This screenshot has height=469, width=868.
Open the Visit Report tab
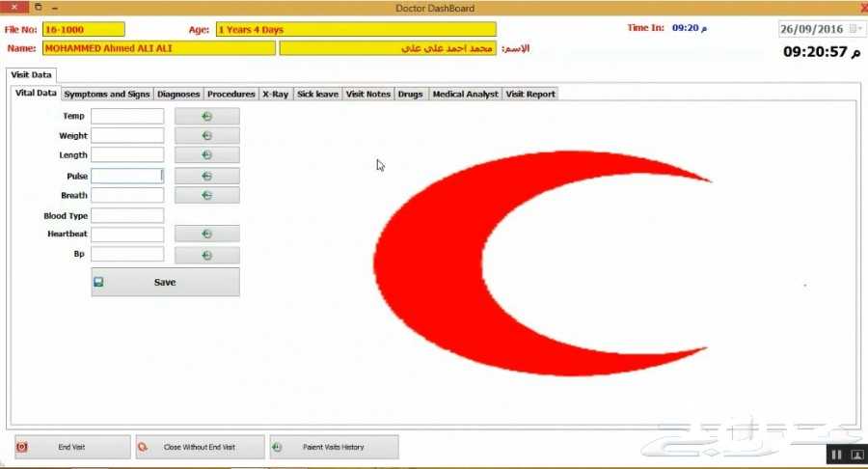(530, 95)
